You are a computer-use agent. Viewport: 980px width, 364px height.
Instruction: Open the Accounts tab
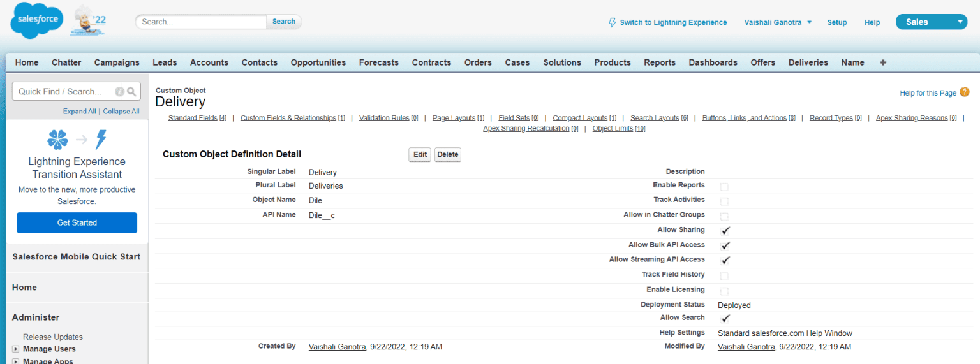(209, 62)
